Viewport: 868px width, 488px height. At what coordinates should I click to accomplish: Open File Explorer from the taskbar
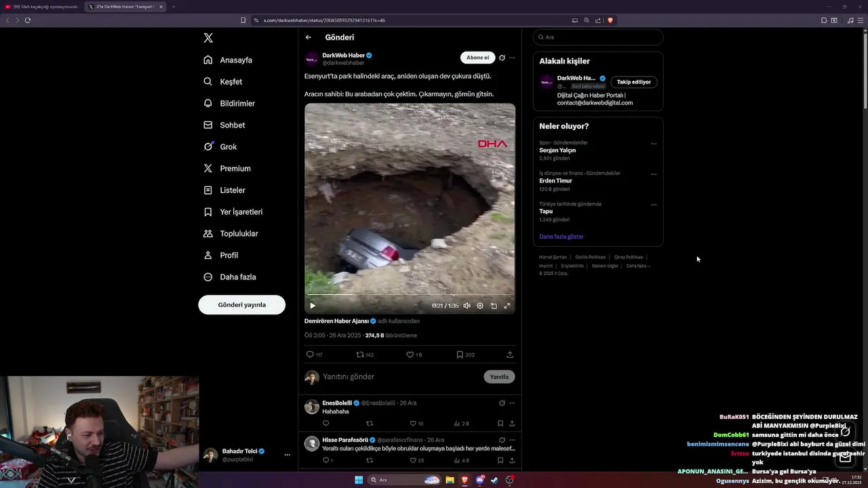point(450,480)
